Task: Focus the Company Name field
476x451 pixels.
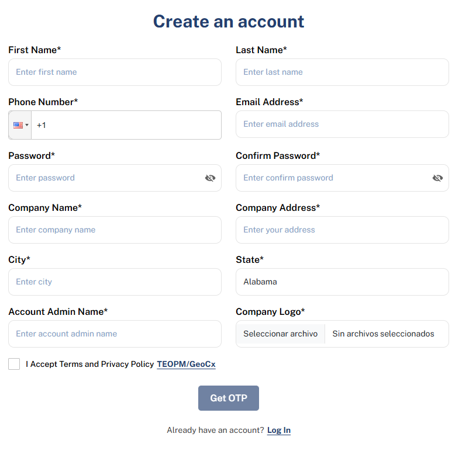Action: pyautogui.click(x=115, y=230)
